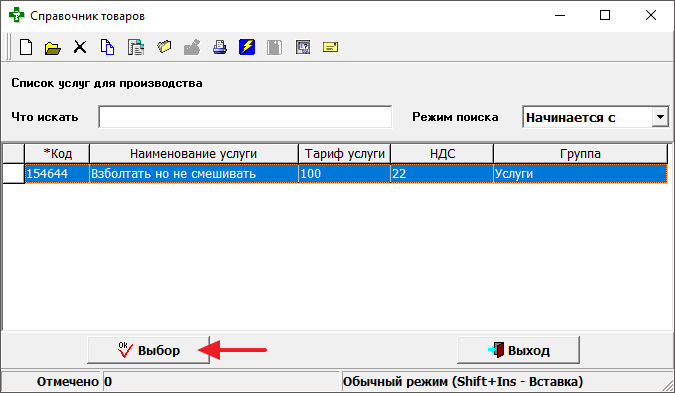Viewport: 675px width, 393px height.
Task: Click the Что искать search field
Action: pos(245,117)
